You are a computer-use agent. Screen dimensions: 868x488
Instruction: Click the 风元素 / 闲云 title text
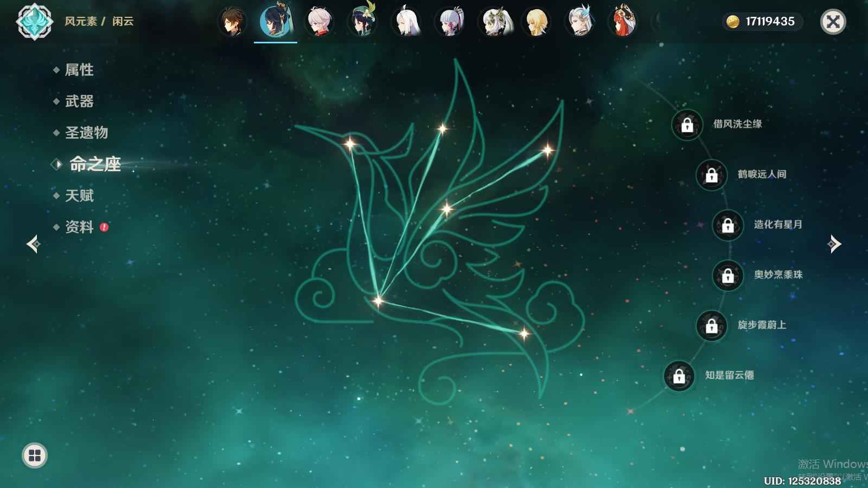point(99,21)
